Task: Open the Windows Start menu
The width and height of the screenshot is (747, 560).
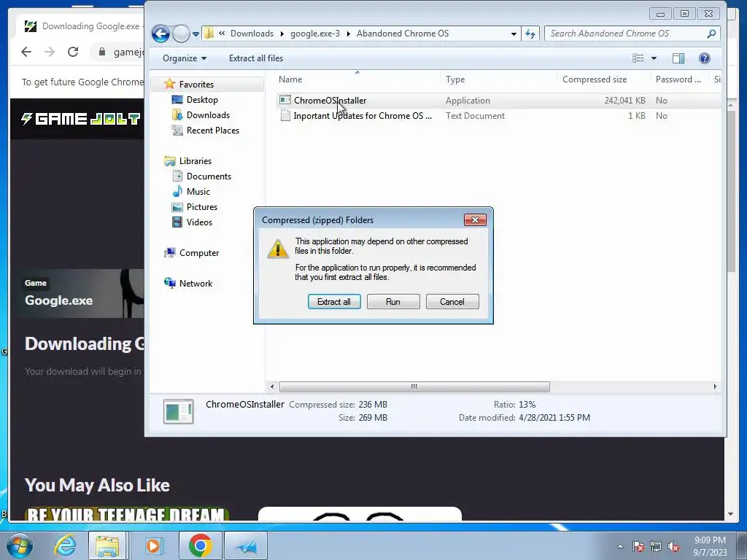Action: [20, 545]
